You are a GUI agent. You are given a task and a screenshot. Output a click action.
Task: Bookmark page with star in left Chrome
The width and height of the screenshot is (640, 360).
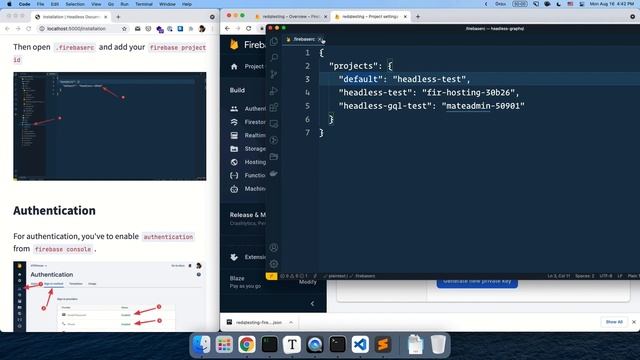[124, 29]
